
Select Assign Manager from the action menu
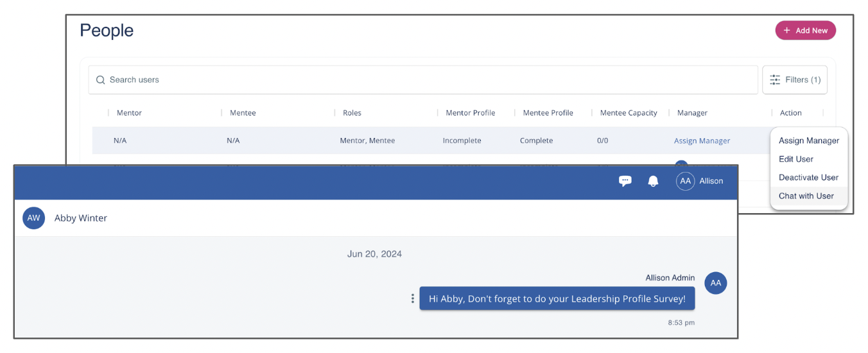pyautogui.click(x=808, y=141)
